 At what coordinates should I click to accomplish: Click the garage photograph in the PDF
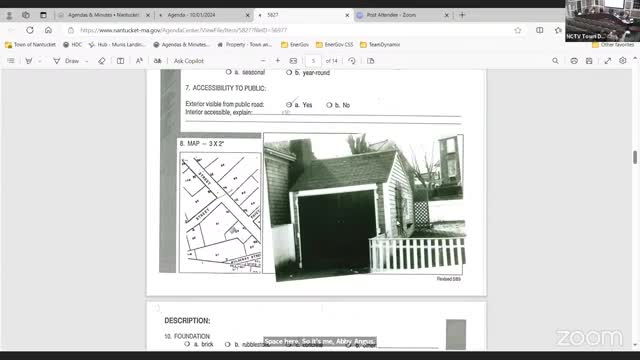364,206
